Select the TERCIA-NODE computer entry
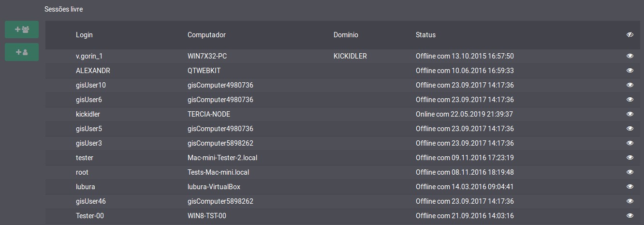The height and width of the screenshot is (225, 644). click(209, 114)
